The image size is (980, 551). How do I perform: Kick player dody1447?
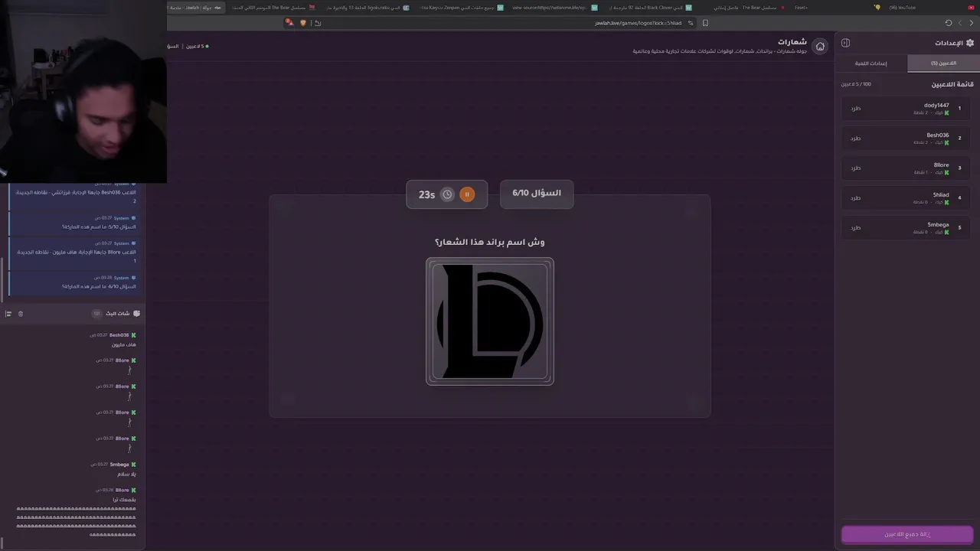click(x=856, y=109)
